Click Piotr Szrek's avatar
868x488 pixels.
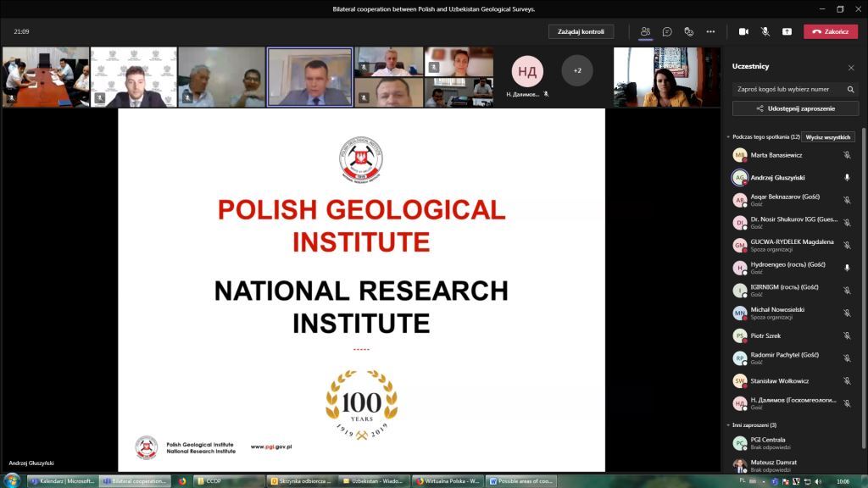point(739,335)
